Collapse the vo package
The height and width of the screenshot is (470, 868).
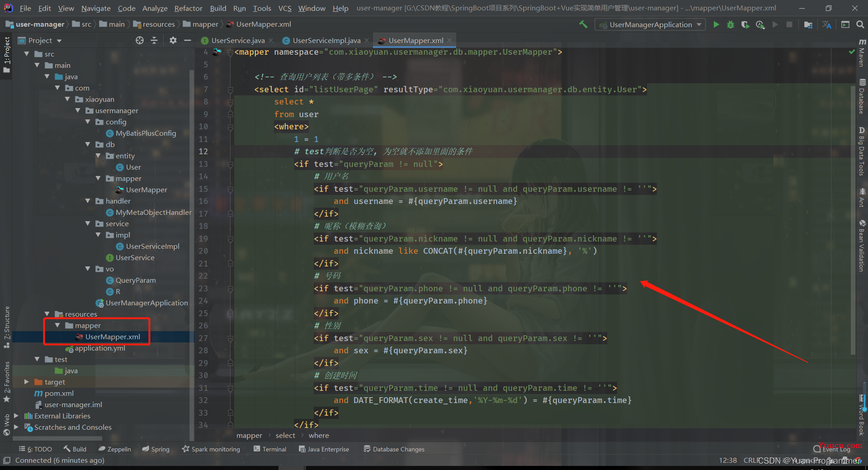(88, 269)
